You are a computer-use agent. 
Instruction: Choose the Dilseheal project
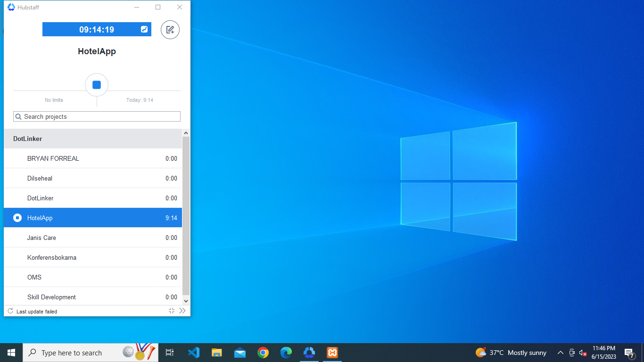point(40,178)
